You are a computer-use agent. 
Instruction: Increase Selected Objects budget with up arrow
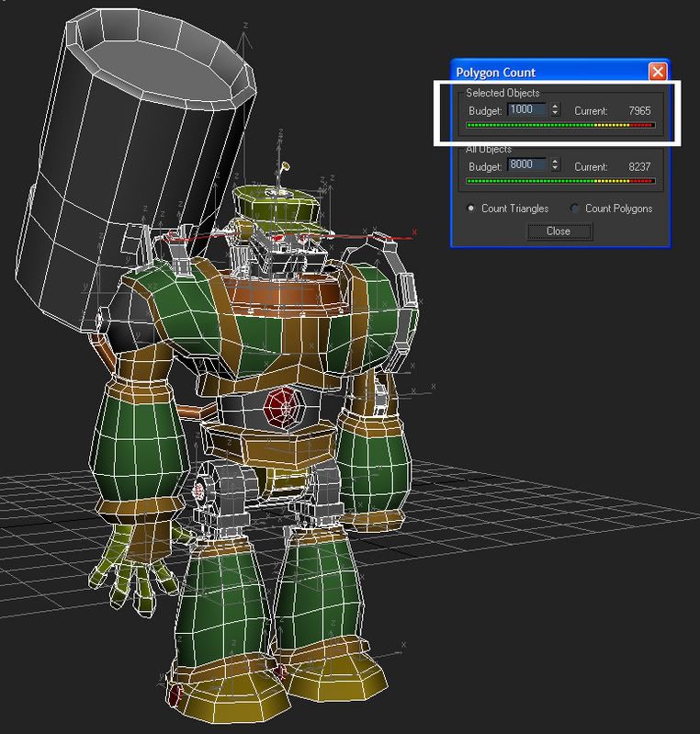555,106
